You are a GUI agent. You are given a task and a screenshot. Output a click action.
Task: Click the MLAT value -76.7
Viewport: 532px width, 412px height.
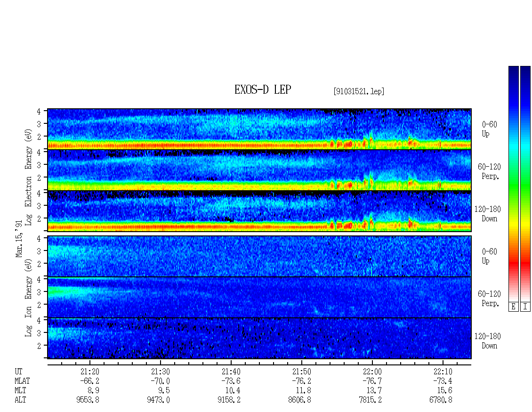pyautogui.click(x=372, y=381)
